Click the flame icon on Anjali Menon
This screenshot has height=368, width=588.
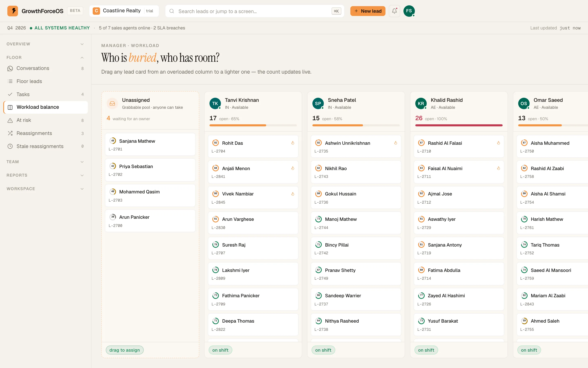click(x=293, y=168)
